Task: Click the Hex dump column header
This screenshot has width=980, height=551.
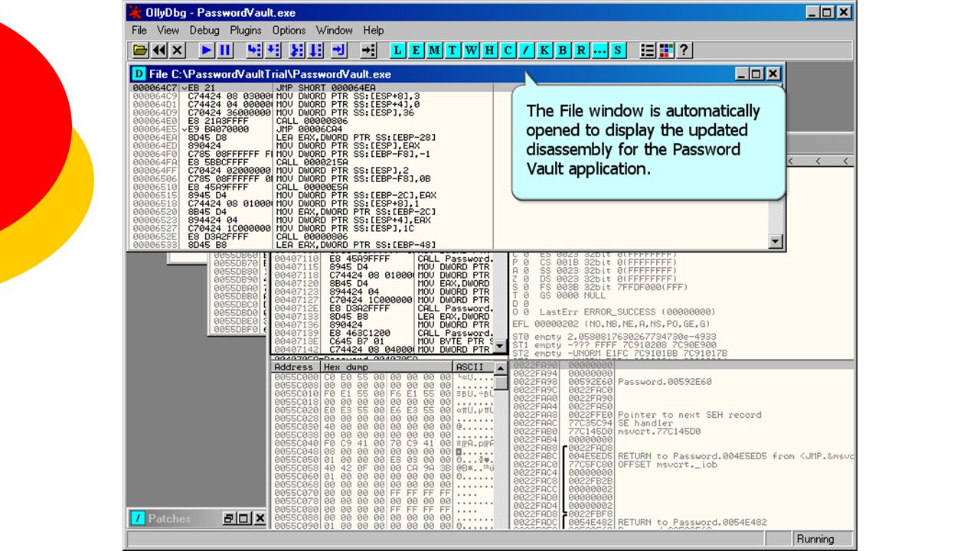Action: 387,367
